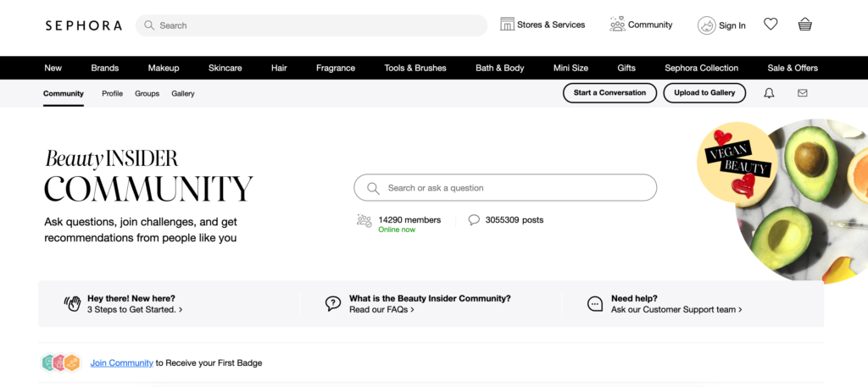Click the Sign In avatar icon
The height and width of the screenshot is (387, 868).
click(707, 25)
